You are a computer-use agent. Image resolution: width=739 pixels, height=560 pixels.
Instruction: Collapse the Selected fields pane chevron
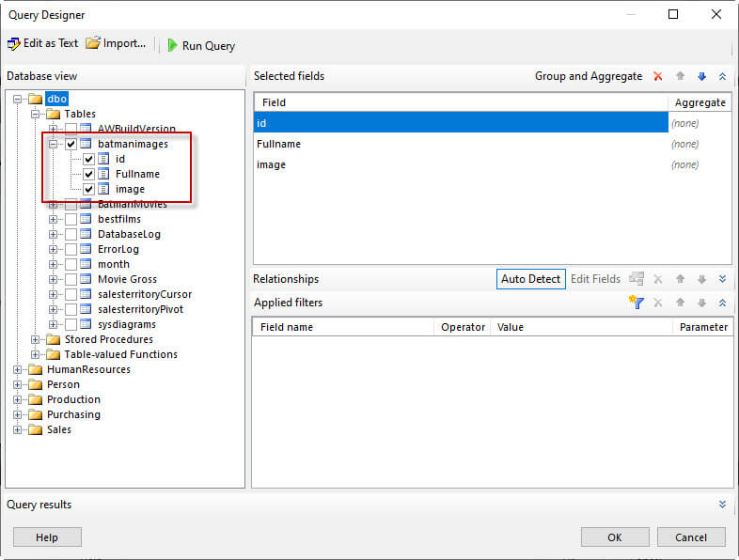pos(722,76)
